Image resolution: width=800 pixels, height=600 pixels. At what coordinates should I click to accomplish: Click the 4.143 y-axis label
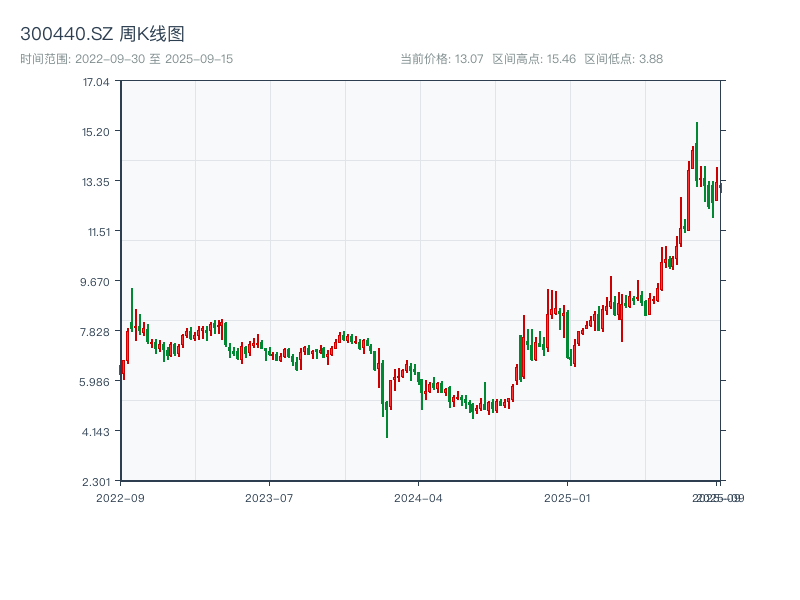pos(96,432)
